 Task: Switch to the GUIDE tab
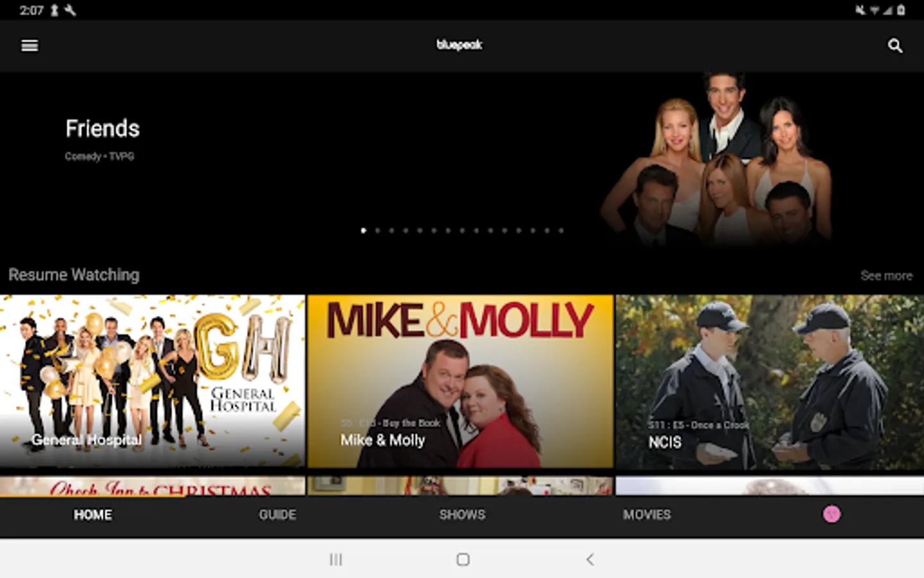click(x=277, y=514)
